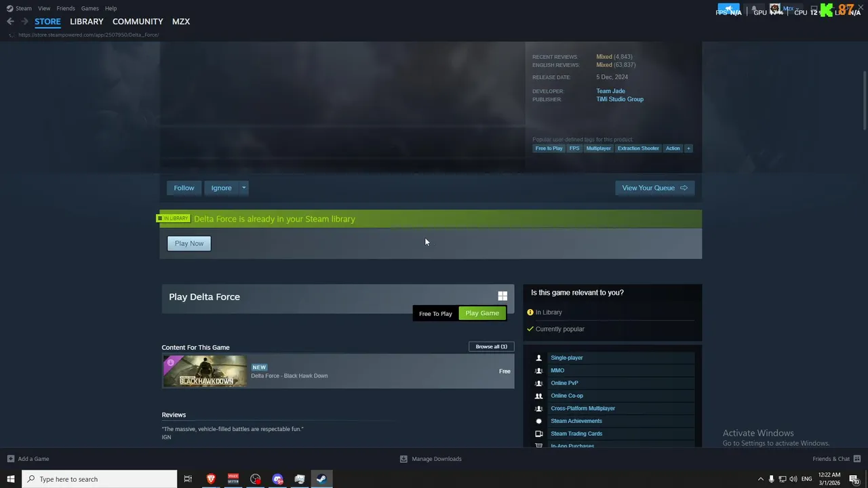
Task: Open the Cross-Platform Multiplayer link
Action: [x=583, y=409]
